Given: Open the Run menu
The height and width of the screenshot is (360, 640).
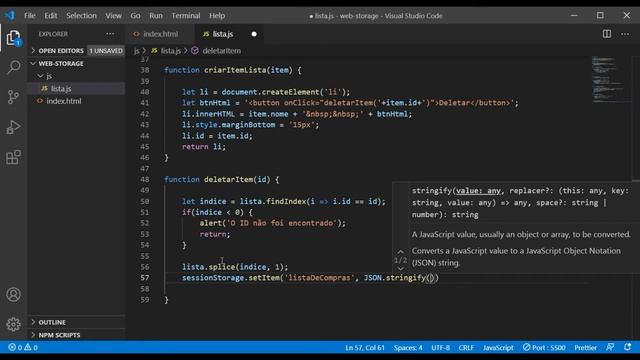Looking at the screenshot, I should [x=156, y=16].
